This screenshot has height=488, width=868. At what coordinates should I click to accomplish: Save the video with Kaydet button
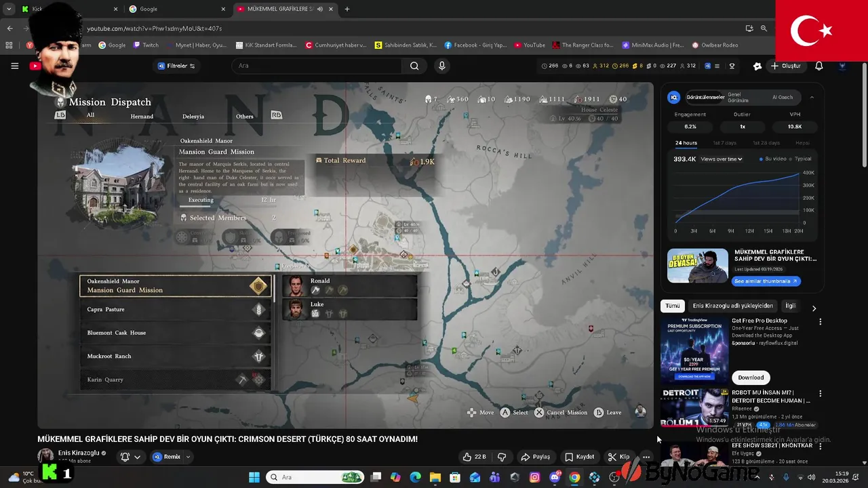tap(580, 457)
